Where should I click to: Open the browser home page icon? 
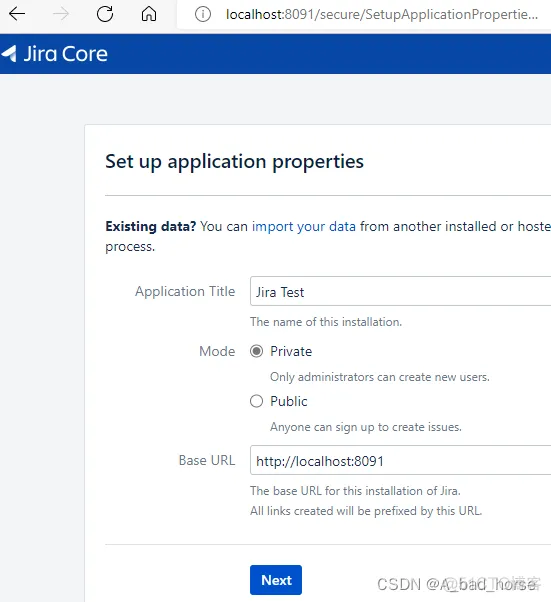[149, 14]
